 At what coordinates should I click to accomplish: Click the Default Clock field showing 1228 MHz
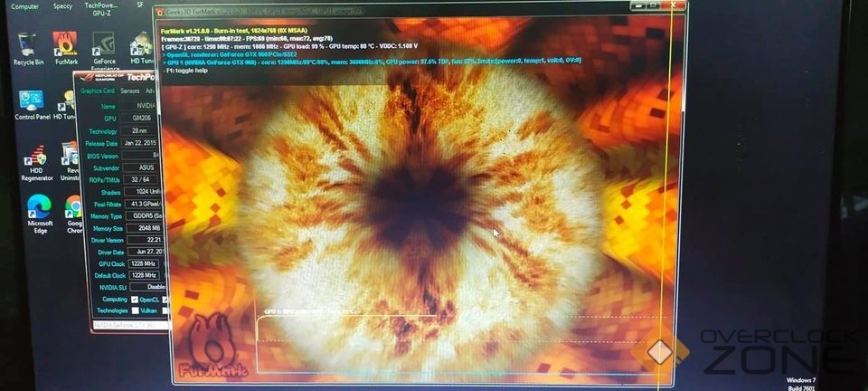click(x=145, y=275)
